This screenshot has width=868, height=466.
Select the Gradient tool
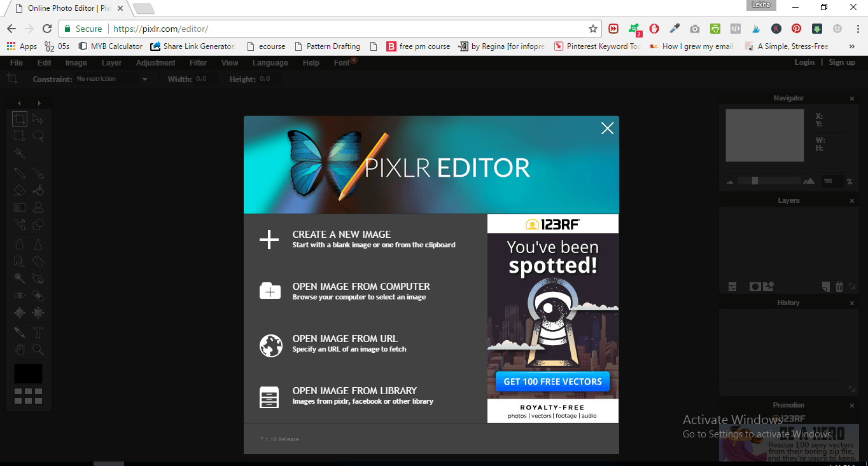20,207
